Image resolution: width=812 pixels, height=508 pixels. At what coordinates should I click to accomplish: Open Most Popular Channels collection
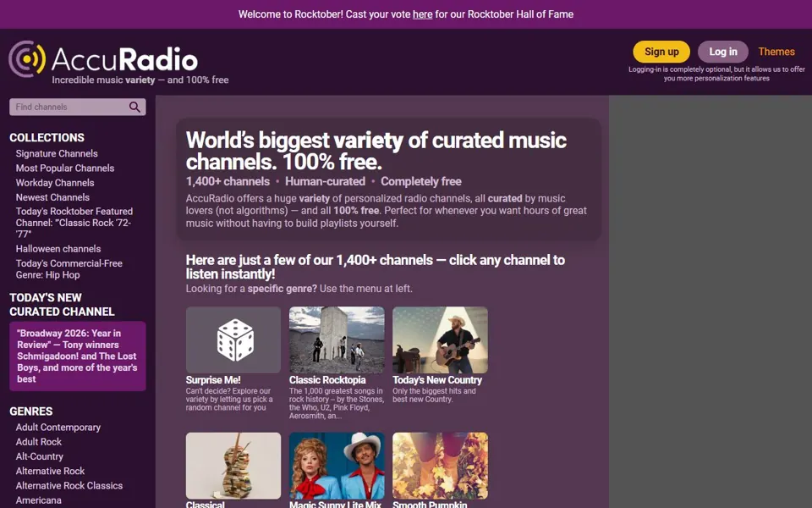click(65, 168)
